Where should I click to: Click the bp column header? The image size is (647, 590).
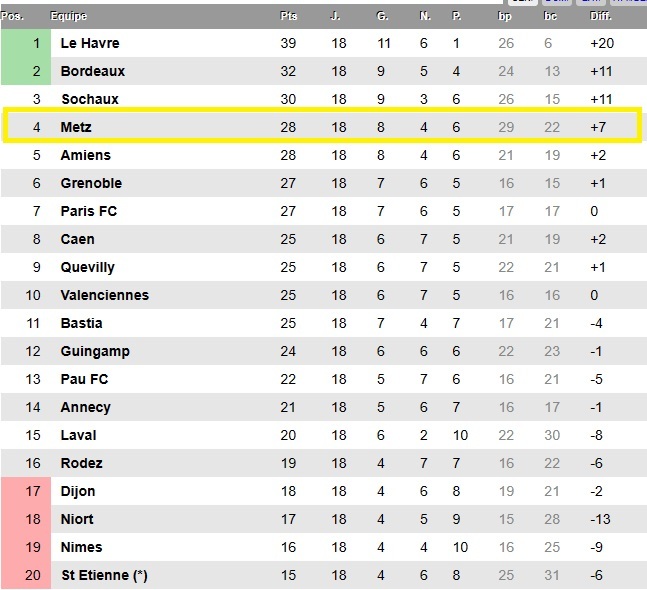click(x=505, y=16)
